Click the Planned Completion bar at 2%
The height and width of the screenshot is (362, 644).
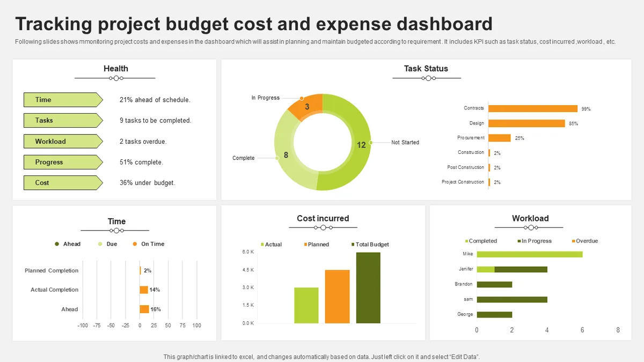coord(141,271)
